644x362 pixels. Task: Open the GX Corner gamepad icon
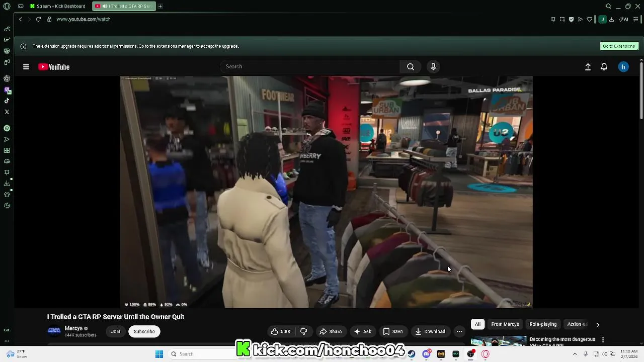tap(21, 6)
